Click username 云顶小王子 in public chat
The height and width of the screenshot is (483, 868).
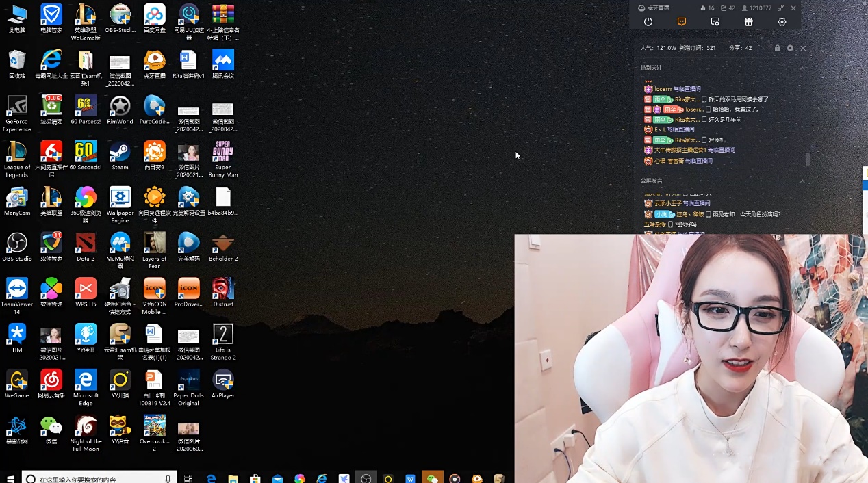click(x=667, y=203)
